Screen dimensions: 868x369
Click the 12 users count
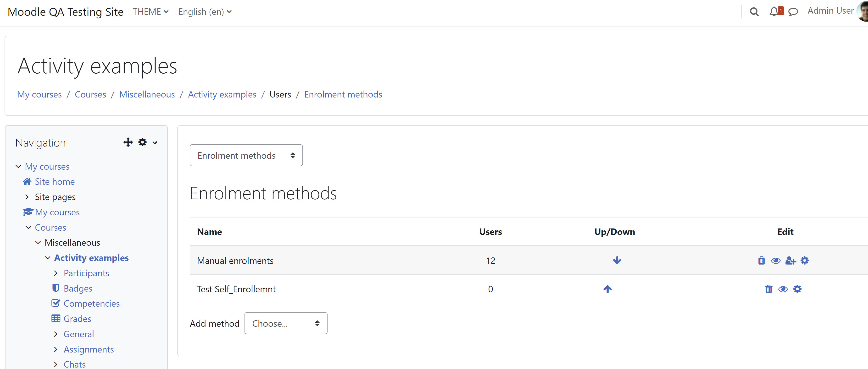pos(491,260)
